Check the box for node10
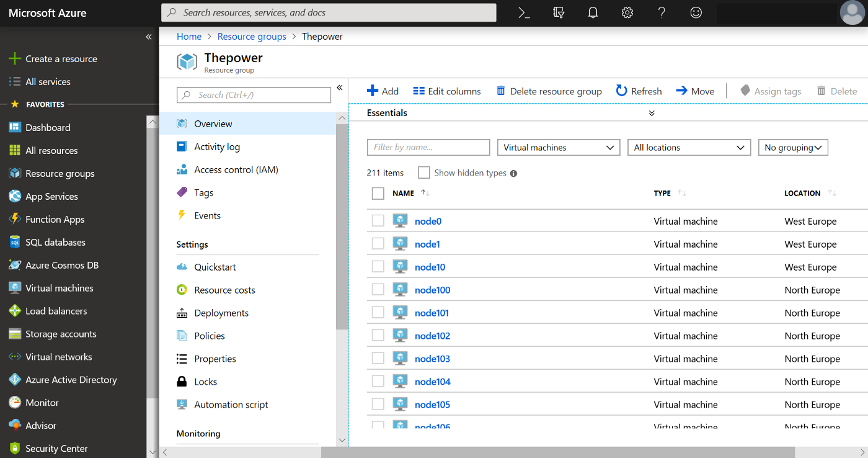 click(x=378, y=267)
